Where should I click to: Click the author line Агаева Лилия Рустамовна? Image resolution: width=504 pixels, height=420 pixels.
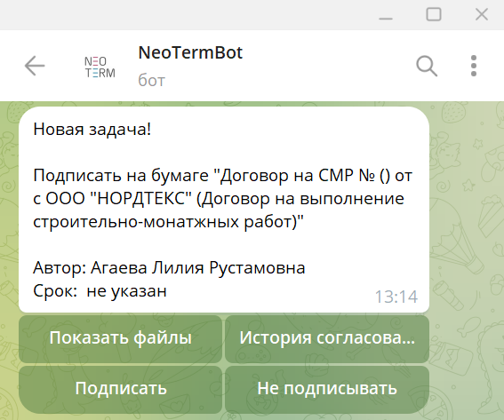point(169,268)
